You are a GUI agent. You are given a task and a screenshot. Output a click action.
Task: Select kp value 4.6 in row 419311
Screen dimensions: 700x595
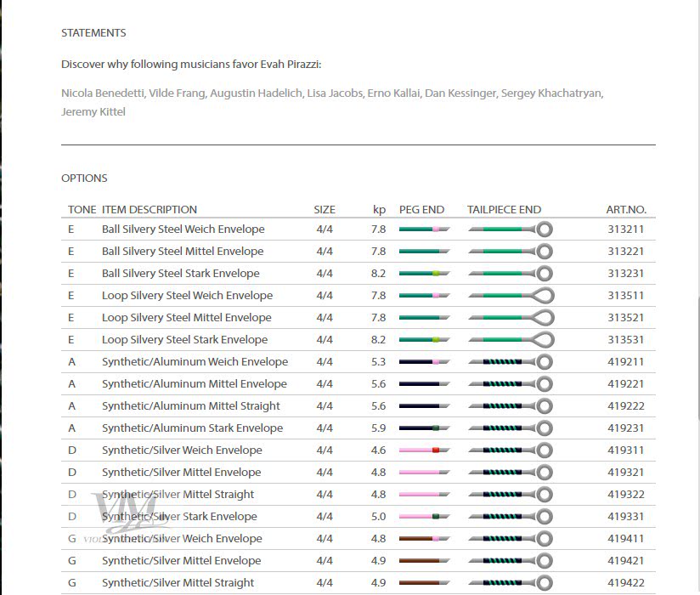pyautogui.click(x=379, y=450)
